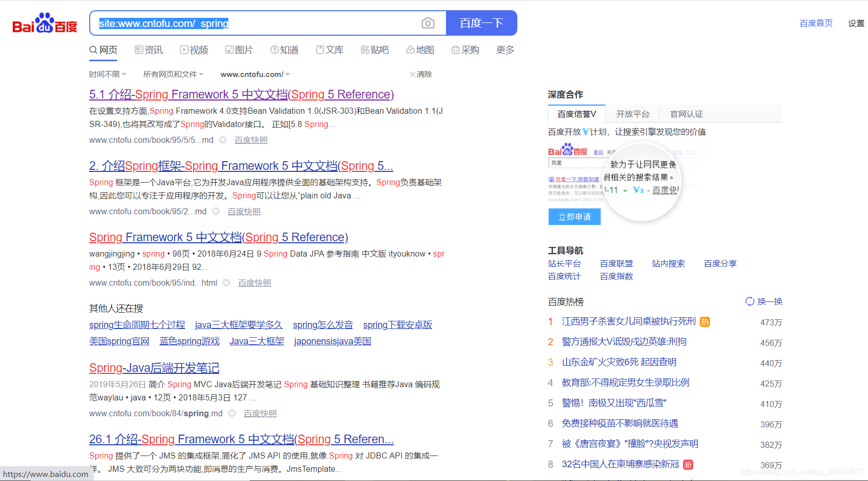Viewport: 868px width, 481px height.
Task: Search related 'spring生命周期七个过程'
Action: [137, 325]
